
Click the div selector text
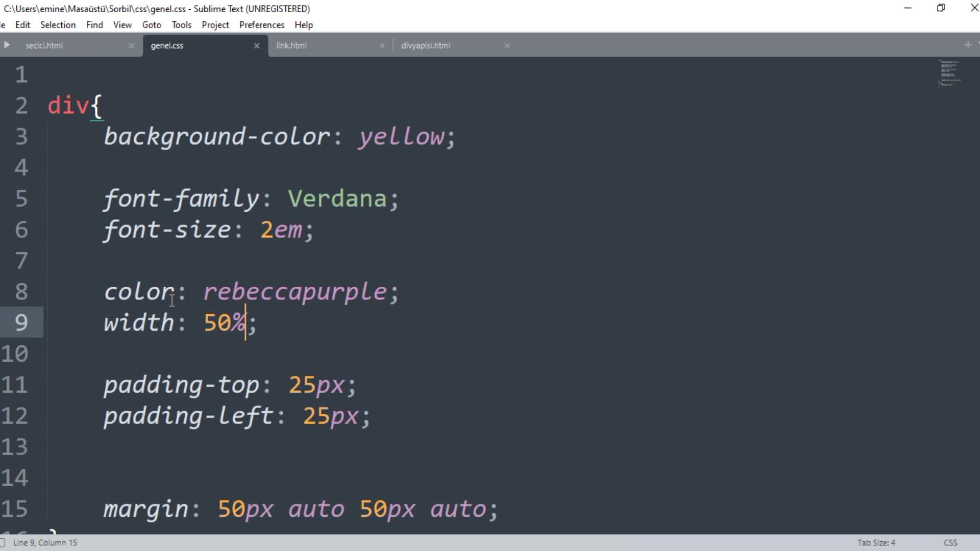pos(68,106)
